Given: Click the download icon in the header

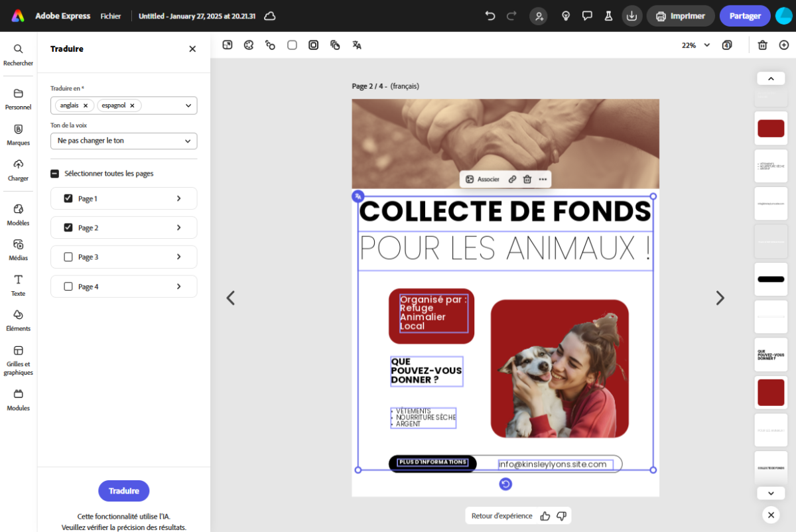Looking at the screenshot, I should [632, 16].
